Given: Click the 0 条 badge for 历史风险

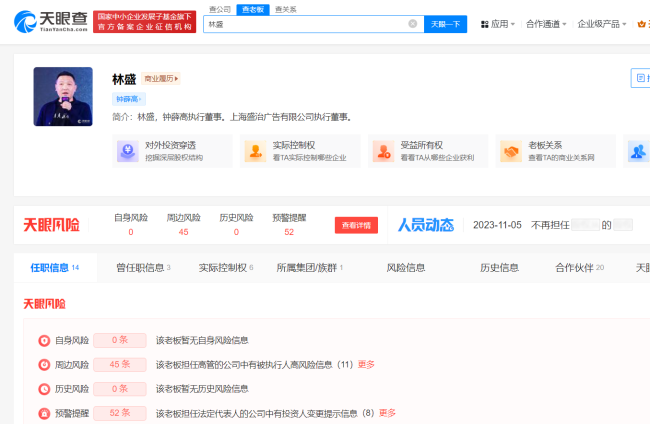Looking at the screenshot, I should click(x=120, y=389).
